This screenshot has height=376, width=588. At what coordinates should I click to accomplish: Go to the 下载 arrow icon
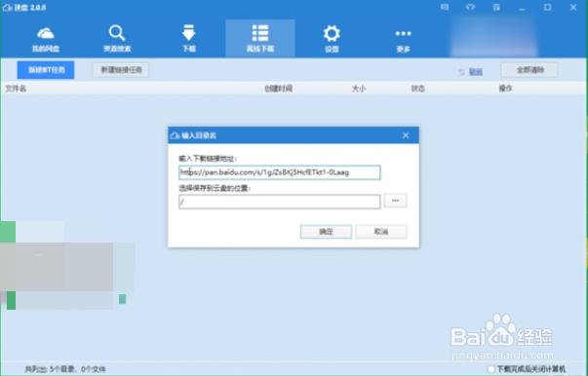(x=188, y=39)
